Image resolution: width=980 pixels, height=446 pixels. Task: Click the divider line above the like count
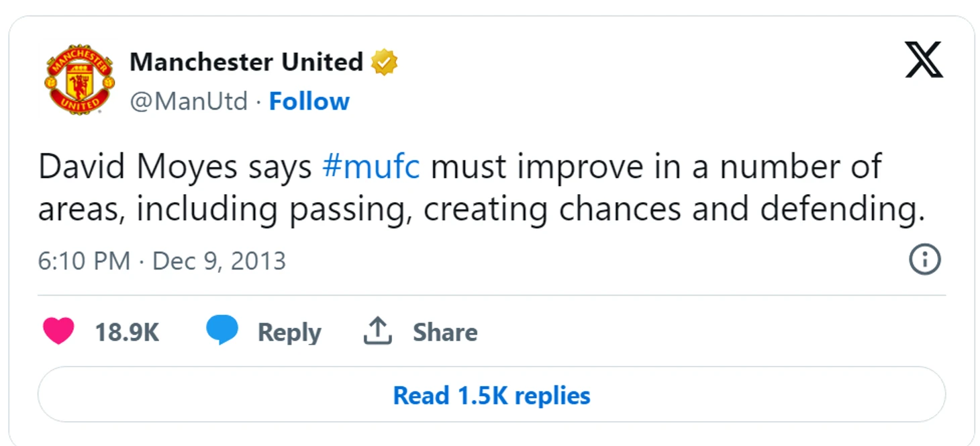[x=491, y=295]
